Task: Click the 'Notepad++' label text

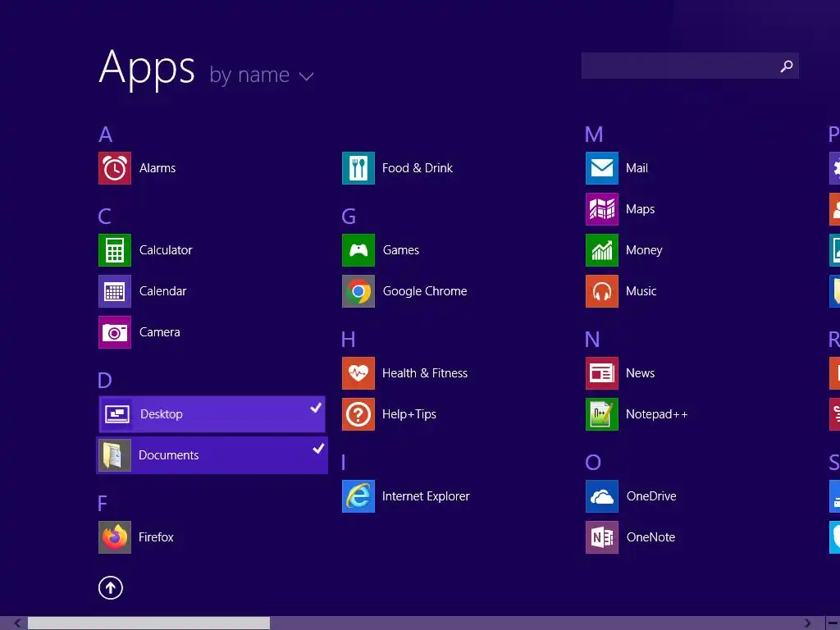Action: pos(657,414)
